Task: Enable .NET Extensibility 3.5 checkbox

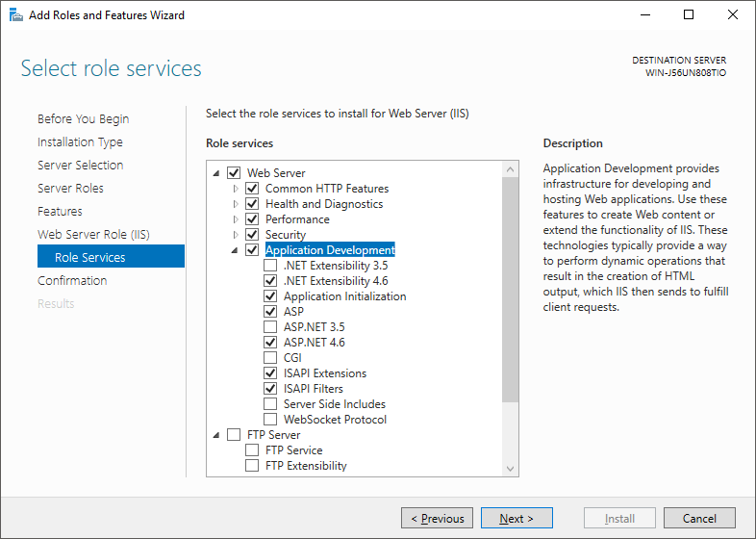Action: 270,266
